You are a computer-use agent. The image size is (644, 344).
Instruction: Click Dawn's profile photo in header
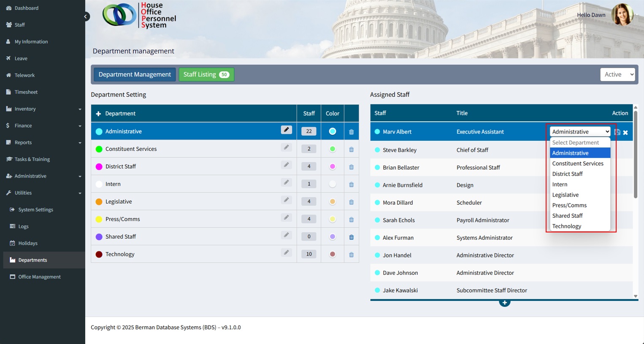[x=622, y=15]
